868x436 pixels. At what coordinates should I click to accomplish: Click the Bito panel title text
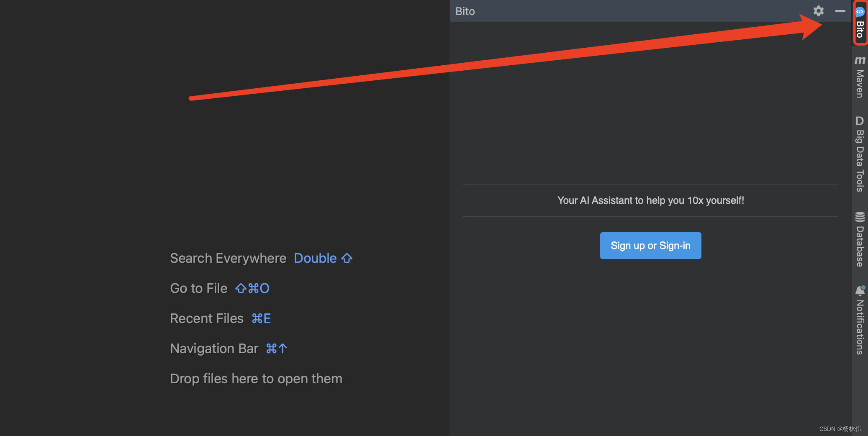click(x=465, y=11)
